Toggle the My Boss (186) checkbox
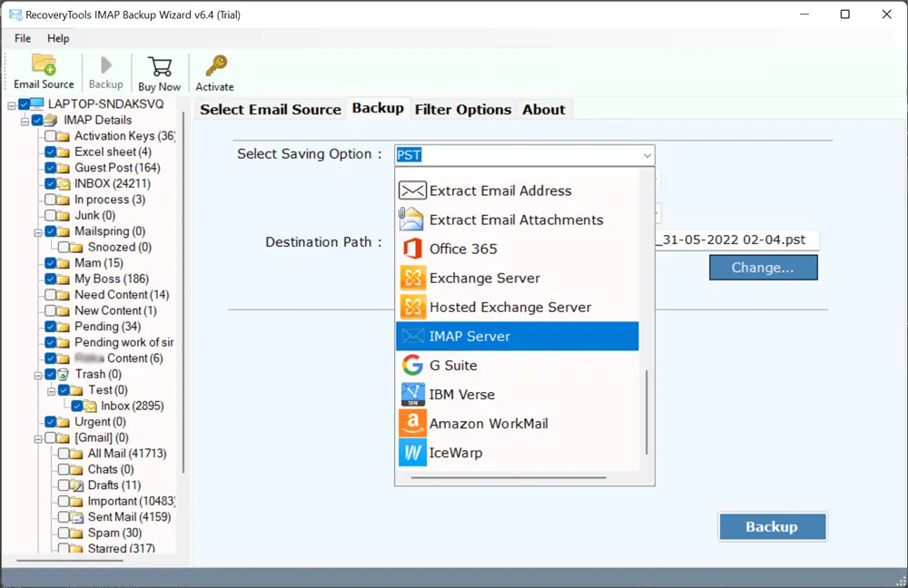The height and width of the screenshot is (588, 908). point(51,279)
